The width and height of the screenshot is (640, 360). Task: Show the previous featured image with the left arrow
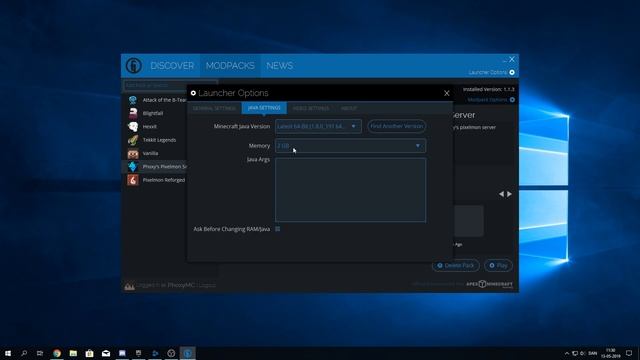coord(501,194)
